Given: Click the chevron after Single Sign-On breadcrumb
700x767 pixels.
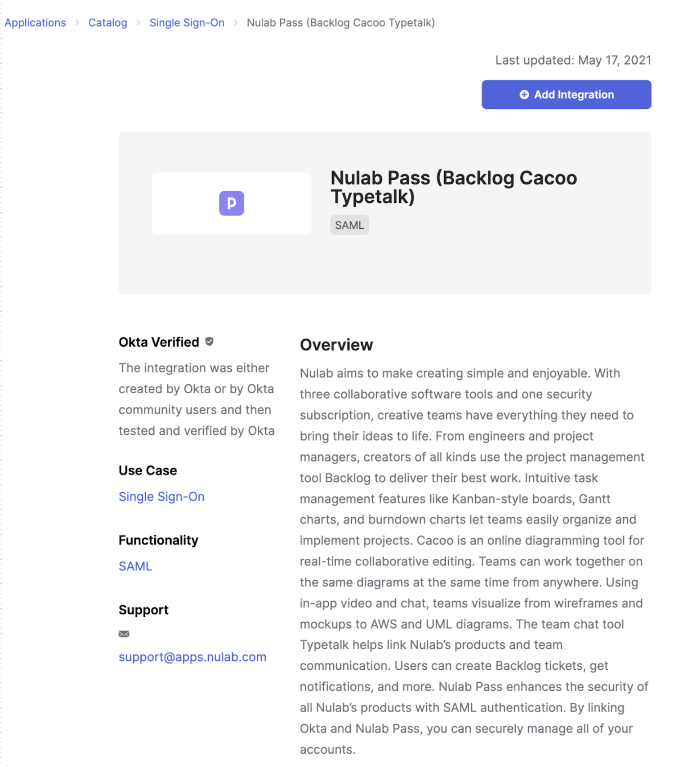Looking at the screenshot, I should [x=235, y=23].
